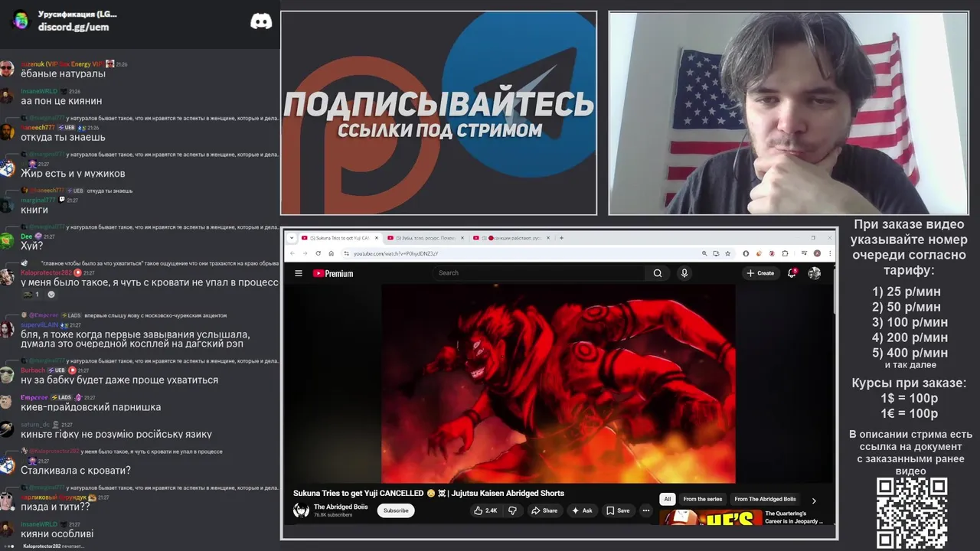Image resolution: width=980 pixels, height=551 pixels.
Task: Click the message "киев-прайдовский парнишка"
Action: 91,407
